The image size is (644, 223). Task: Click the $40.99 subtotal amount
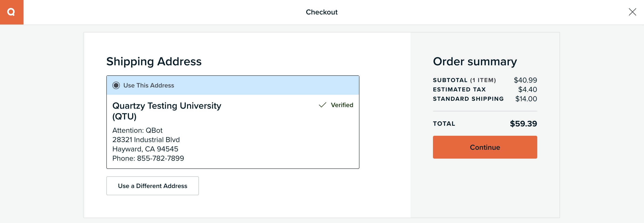coord(525,80)
